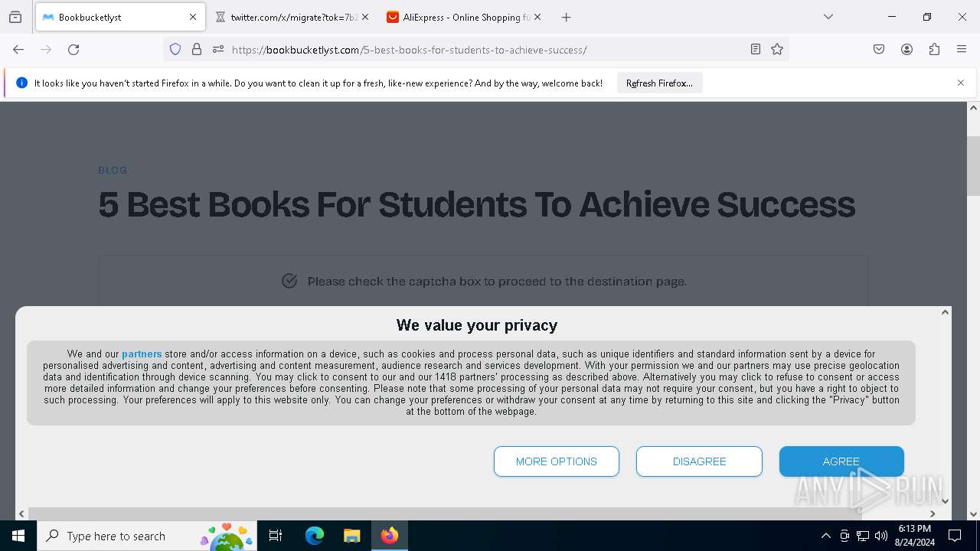This screenshot has height=551, width=980.
Task: Toggle reader view icon
Action: pos(756,50)
